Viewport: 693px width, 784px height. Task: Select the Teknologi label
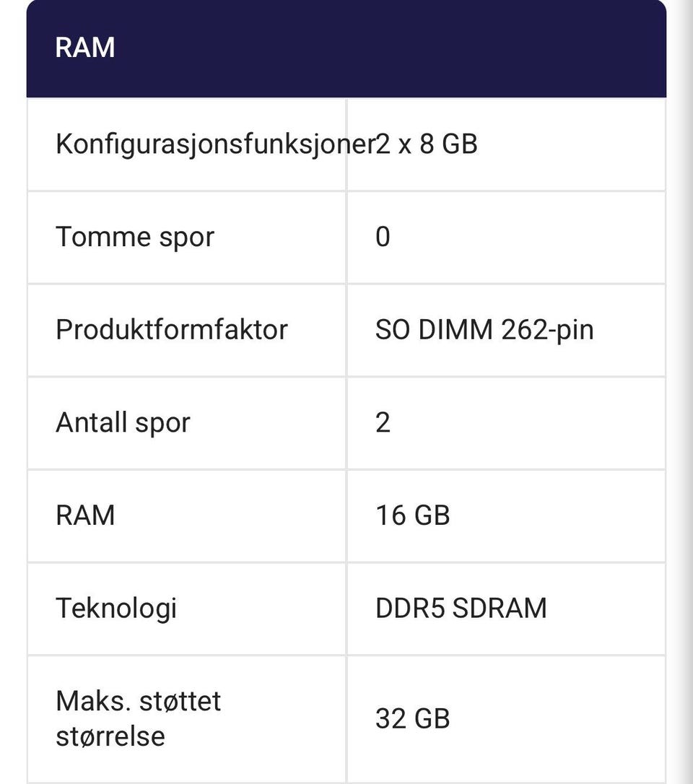116,609
